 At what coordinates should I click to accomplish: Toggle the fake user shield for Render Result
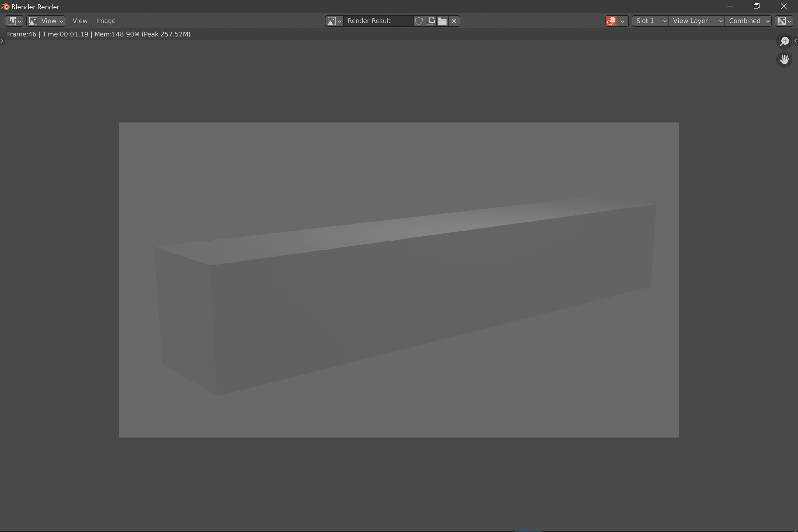419,21
